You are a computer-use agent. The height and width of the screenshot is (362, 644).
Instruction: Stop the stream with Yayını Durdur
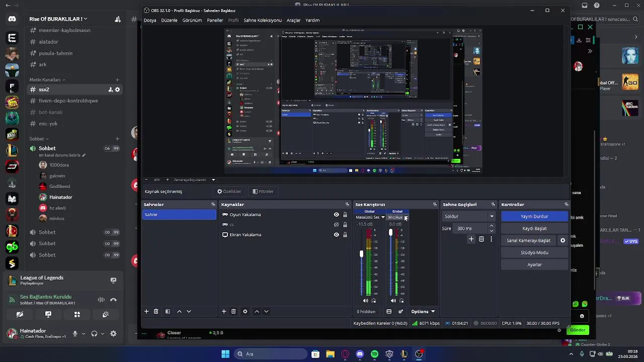(534, 216)
